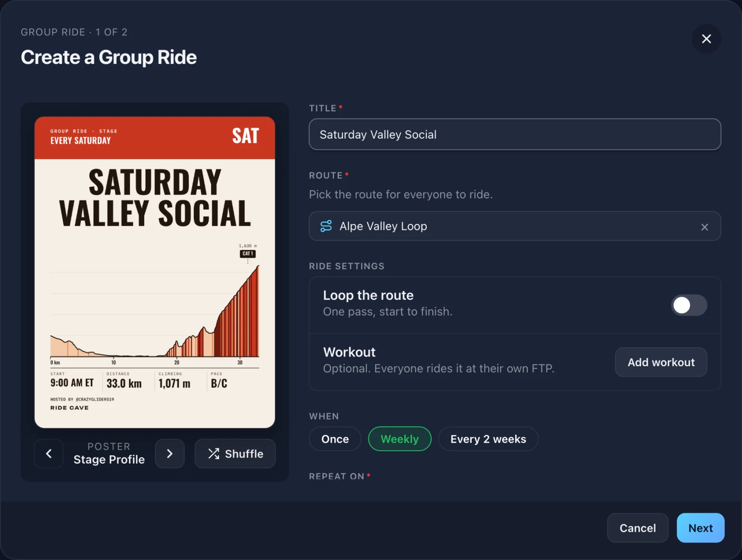Click the Next button
The width and height of the screenshot is (742, 560).
[x=701, y=528]
